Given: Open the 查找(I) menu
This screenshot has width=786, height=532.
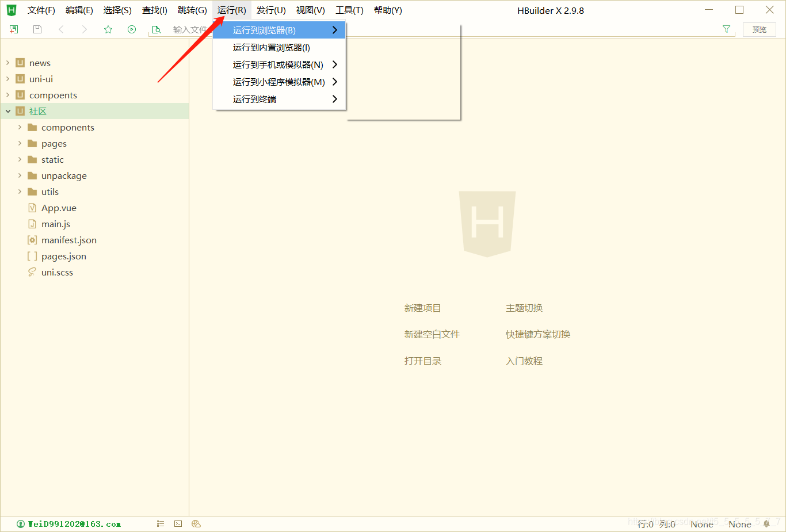Looking at the screenshot, I should point(155,10).
